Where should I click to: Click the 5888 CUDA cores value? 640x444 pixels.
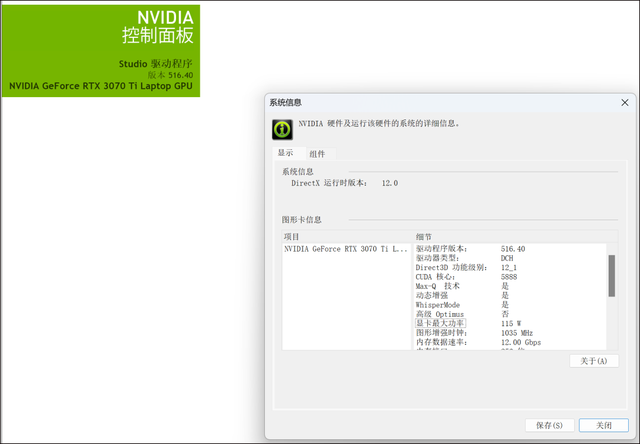click(x=509, y=277)
